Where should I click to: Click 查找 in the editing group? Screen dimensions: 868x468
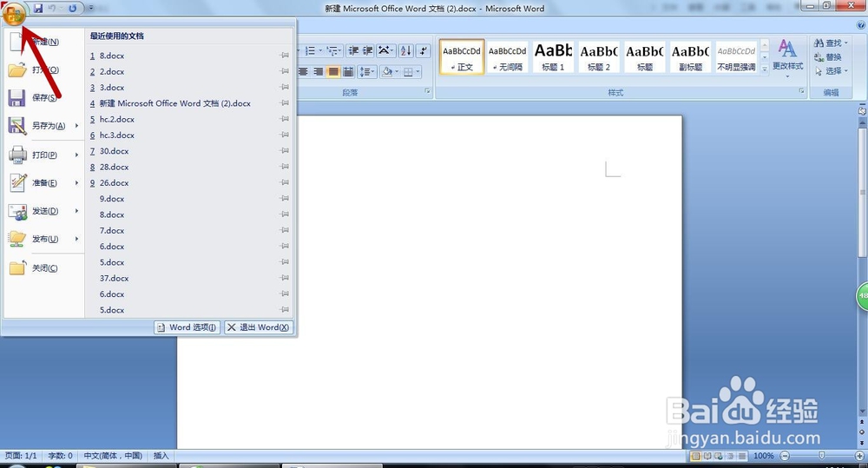[831, 43]
